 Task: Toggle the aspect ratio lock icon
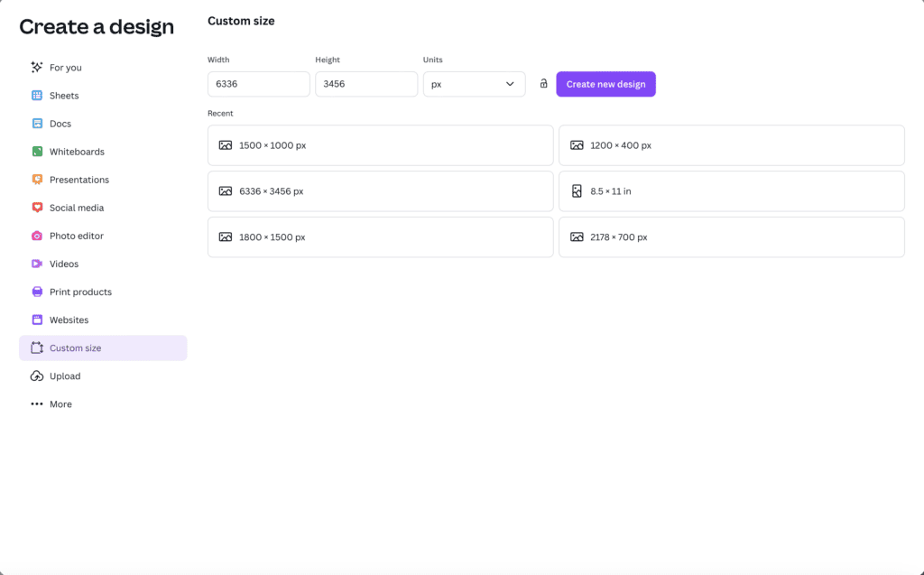click(543, 84)
